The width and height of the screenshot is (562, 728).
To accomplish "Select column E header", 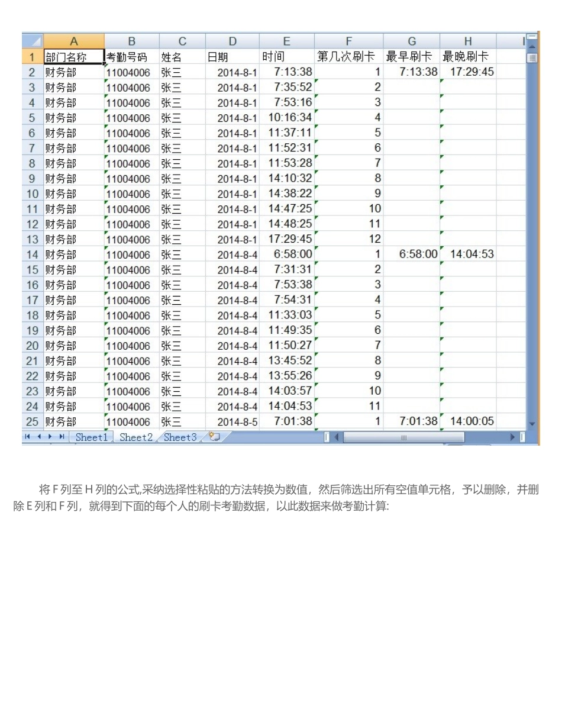I will 287,41.
